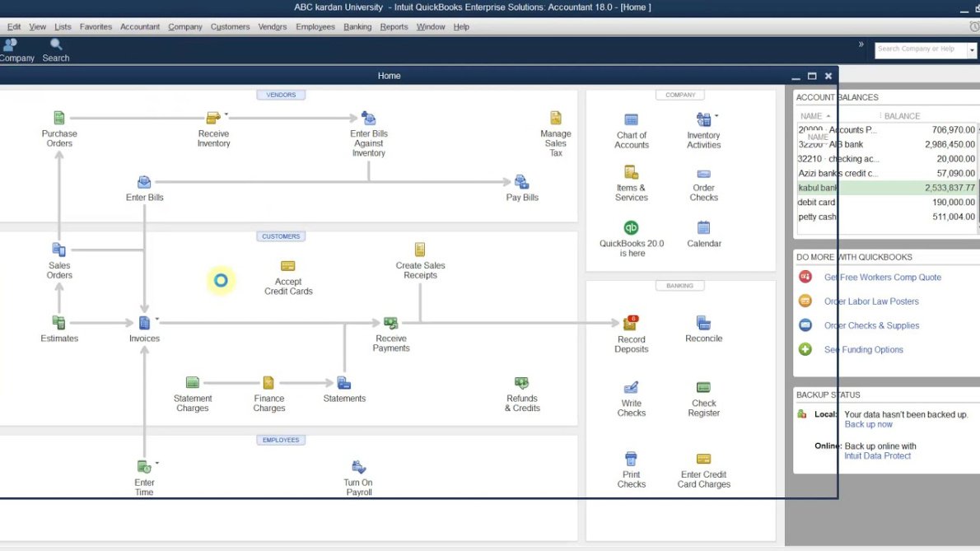Open Inventory Activities icon
This screenshot has height=551, width=980.
(703, 119)
